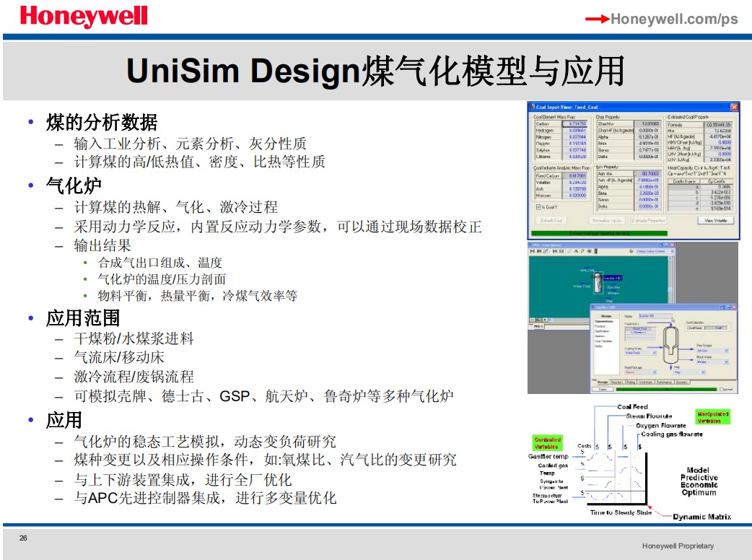Click the green status bar in Coal Input View

pos(599,234)
